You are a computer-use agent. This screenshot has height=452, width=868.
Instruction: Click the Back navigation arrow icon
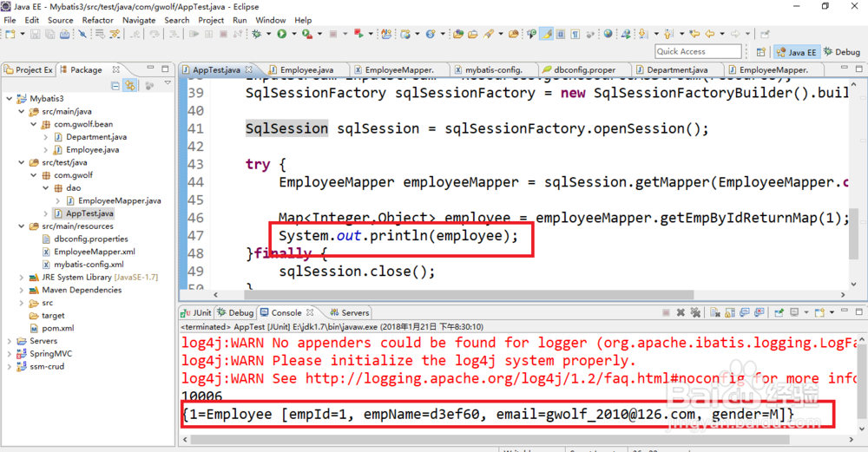pyautogui.click(x=710, y=35)
